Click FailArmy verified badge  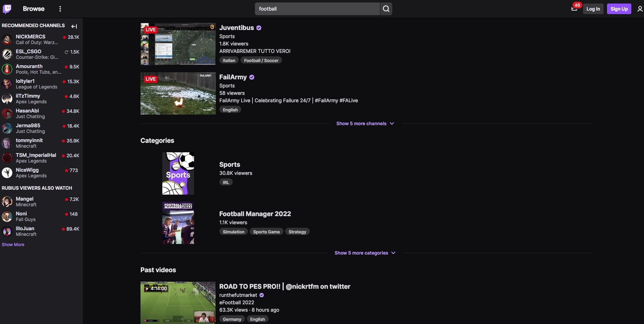[x=252, y=77]
